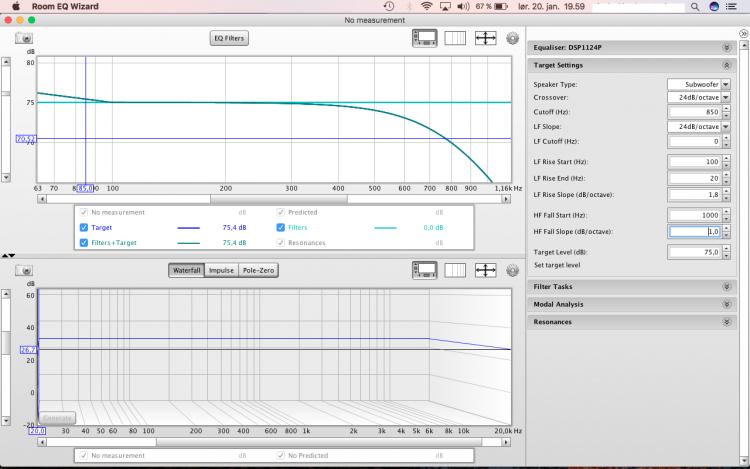This screenshot has width=750, height=469.
Task: Open lower graph axis limits arrows icon
Action: tap(486, 270)
